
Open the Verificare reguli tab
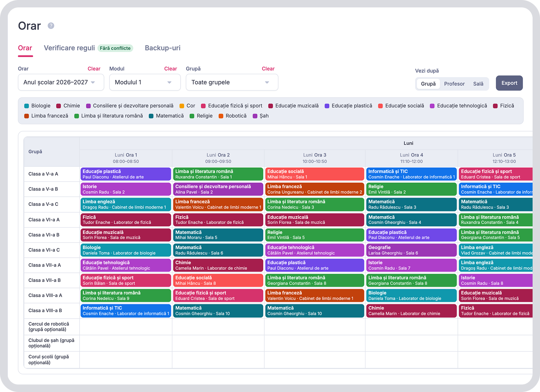69,48
